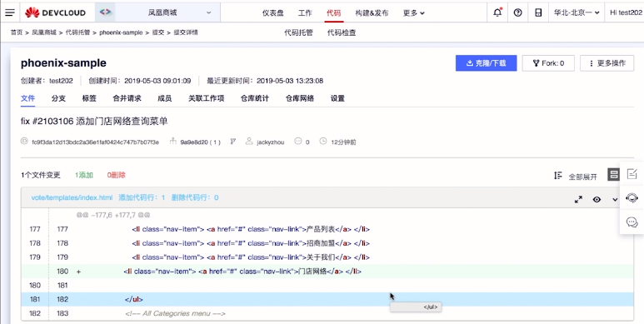The width and height of the screenshot is (644, 324).
Task: Switch to the 仓库网络 tab
Action: pos(300,98)
